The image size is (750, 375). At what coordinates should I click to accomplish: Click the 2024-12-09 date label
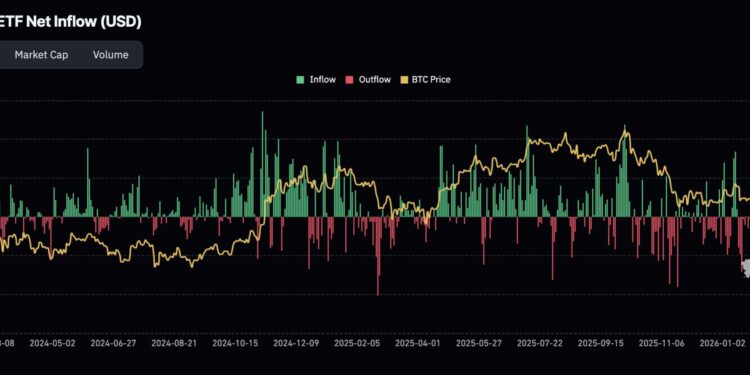coord(296,343)
